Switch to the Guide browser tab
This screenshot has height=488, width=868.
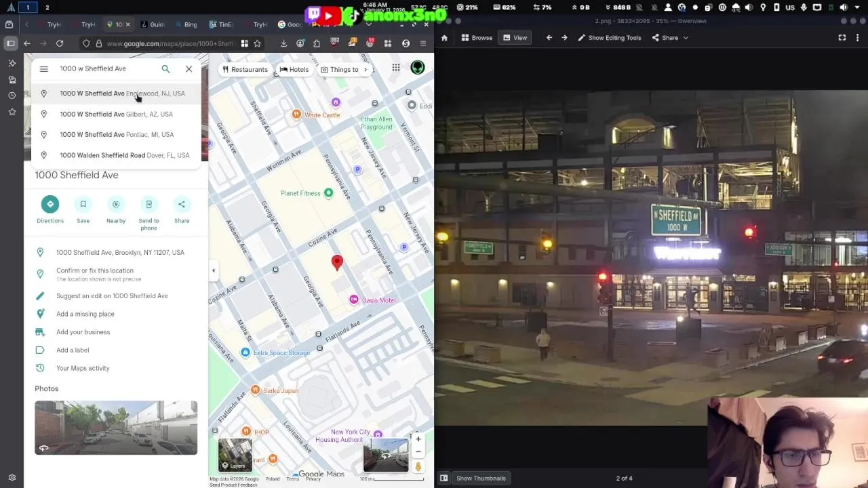pyautogui.click(x=153, y=24)
